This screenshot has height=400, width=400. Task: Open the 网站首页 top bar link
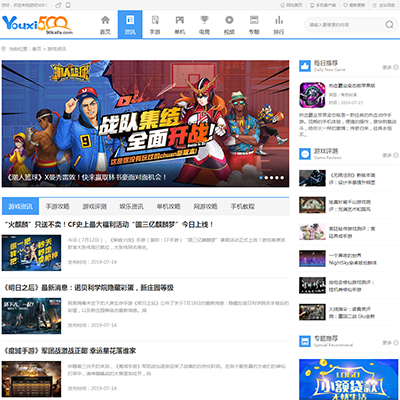tap(292, 5)
